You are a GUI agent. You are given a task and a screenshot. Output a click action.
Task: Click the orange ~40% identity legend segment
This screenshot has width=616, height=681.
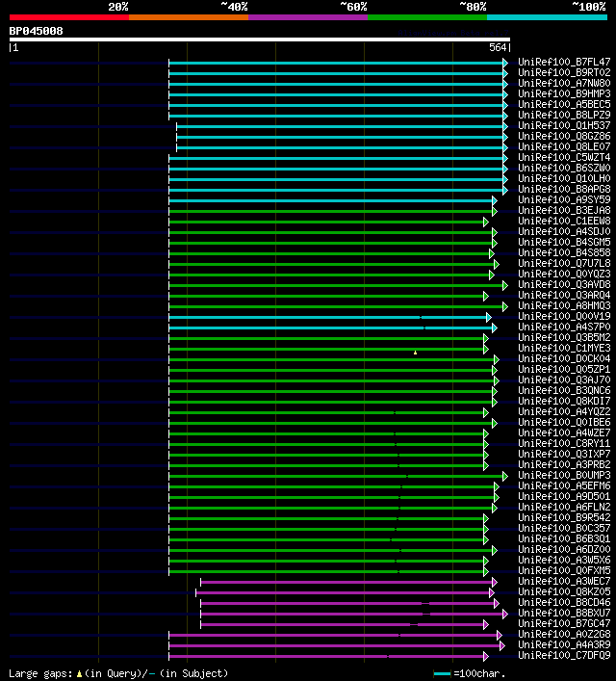[x=189, y=17]
